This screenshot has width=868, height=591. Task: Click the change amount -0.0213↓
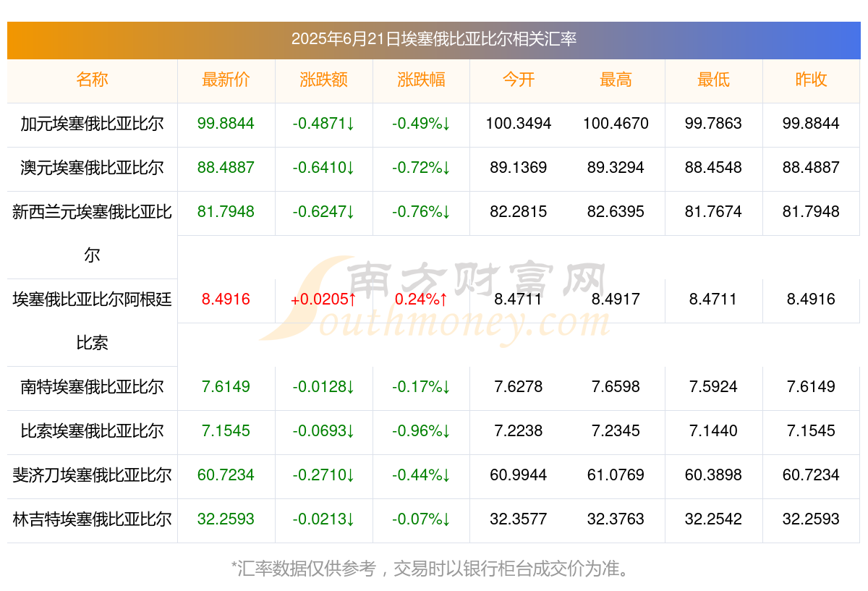(323, 519)
